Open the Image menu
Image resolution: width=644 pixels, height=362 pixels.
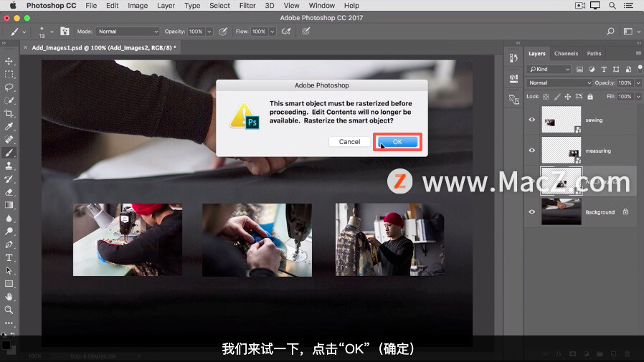click(138, 6)
